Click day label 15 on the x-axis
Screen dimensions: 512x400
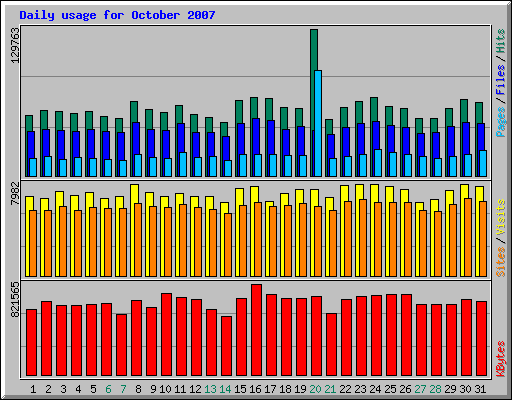(240, 389)
